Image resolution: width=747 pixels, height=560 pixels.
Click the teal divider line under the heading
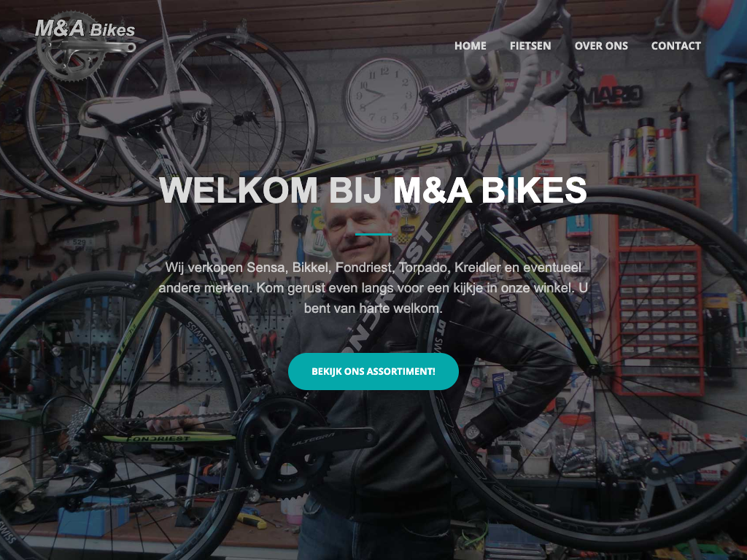point(373,234)
